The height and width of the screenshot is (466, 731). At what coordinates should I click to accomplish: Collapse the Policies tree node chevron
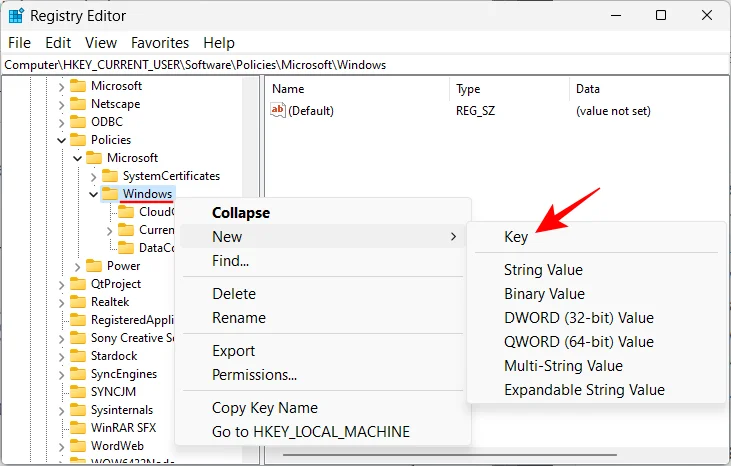(x=62, y=140)
